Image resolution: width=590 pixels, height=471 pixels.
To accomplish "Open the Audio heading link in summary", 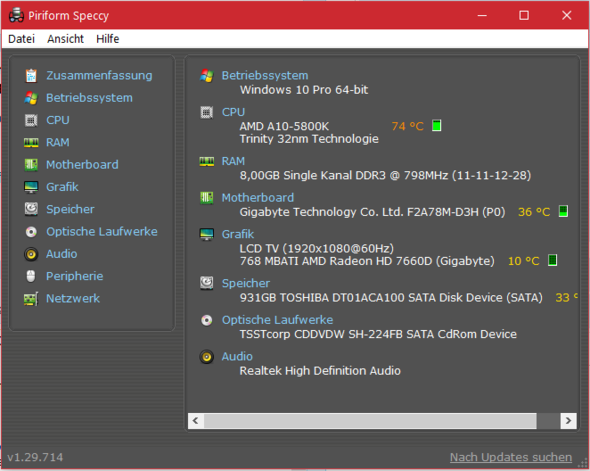I will coord(237,357).
